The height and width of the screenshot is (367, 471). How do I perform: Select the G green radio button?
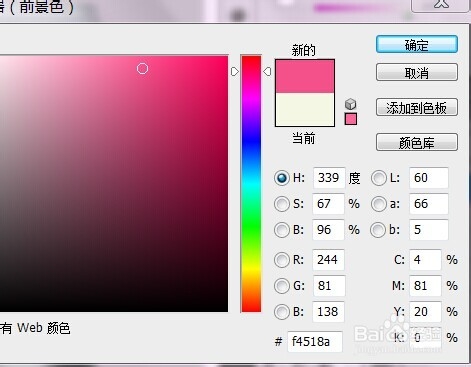(282, 286)
